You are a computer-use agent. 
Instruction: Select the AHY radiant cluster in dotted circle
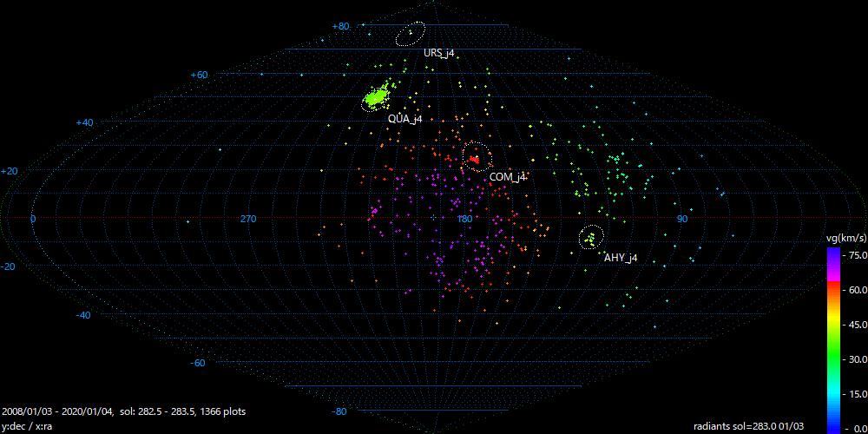tap(591, 237)
